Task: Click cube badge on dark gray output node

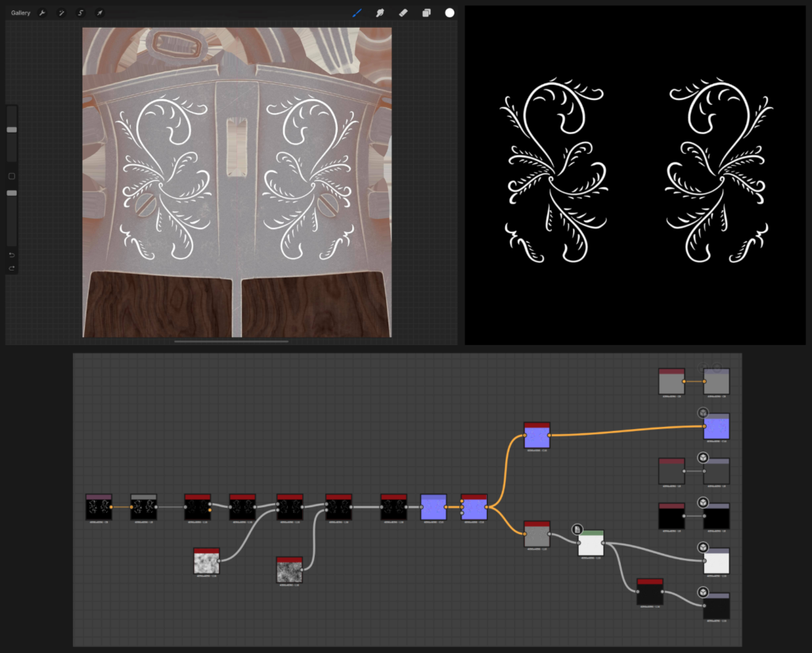Action: coord(703,457)
